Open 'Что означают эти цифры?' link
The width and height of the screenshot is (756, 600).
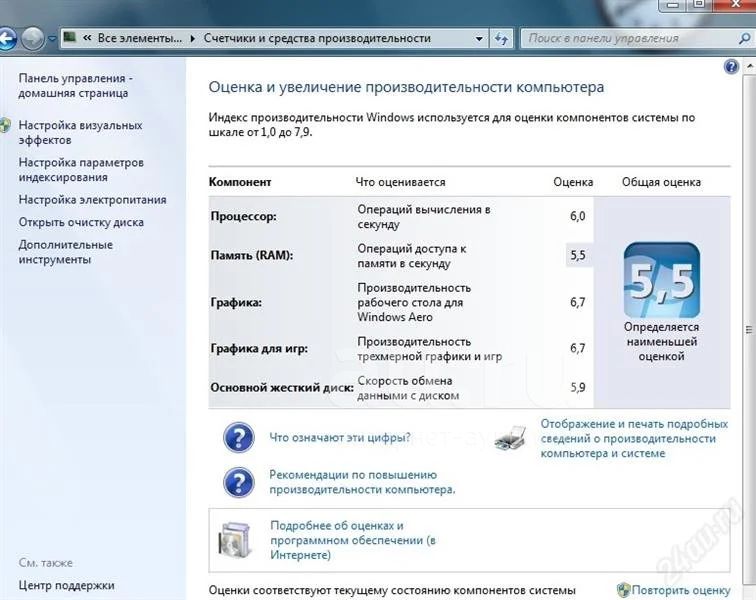pyautogui.click(x=340, y=437)
